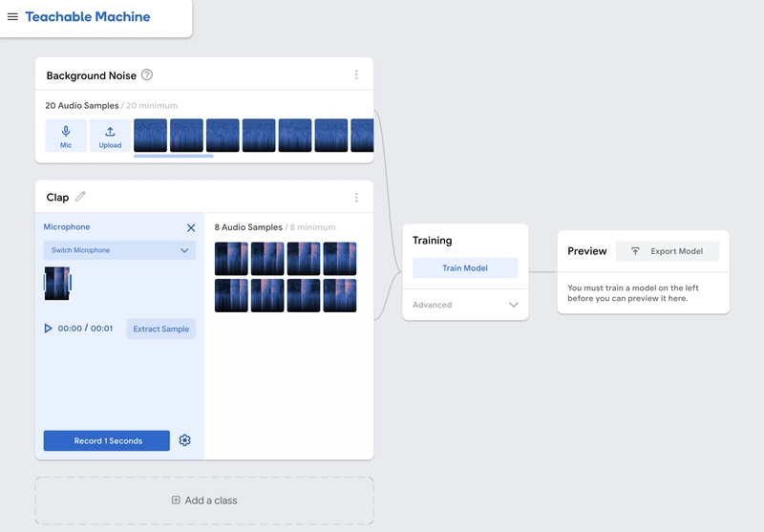Select the fifth Background Noise audio sample
The width and height of the screenshot is (764, 532).
click(295, 136)
